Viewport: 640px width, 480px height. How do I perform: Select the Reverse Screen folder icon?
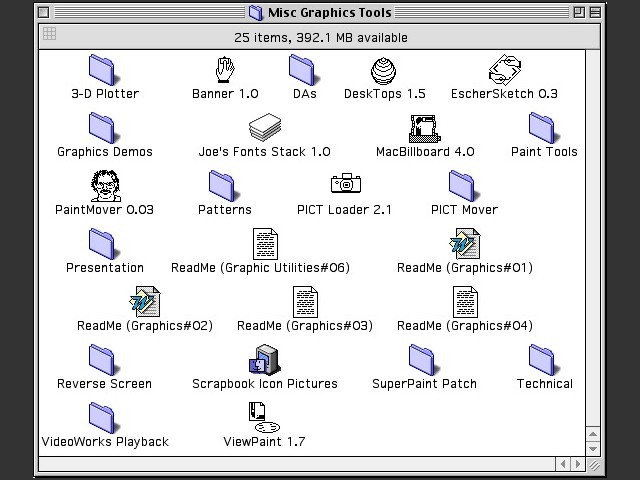coord(104,360)
